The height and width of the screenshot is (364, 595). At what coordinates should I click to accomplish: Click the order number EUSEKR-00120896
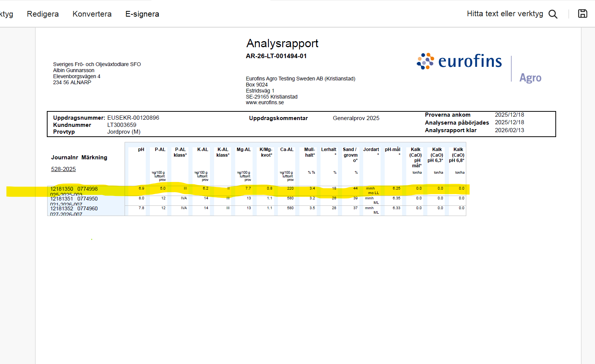pos(133,118)
